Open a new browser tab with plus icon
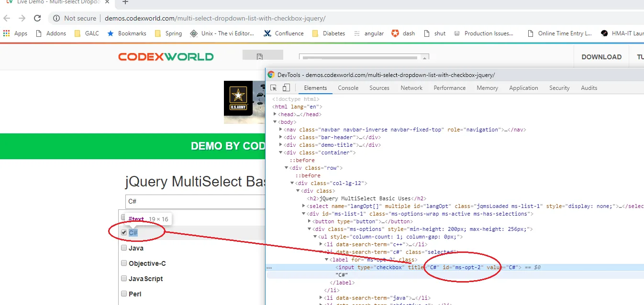The width and height of the screenshot is (644, 305). [125, 2]
